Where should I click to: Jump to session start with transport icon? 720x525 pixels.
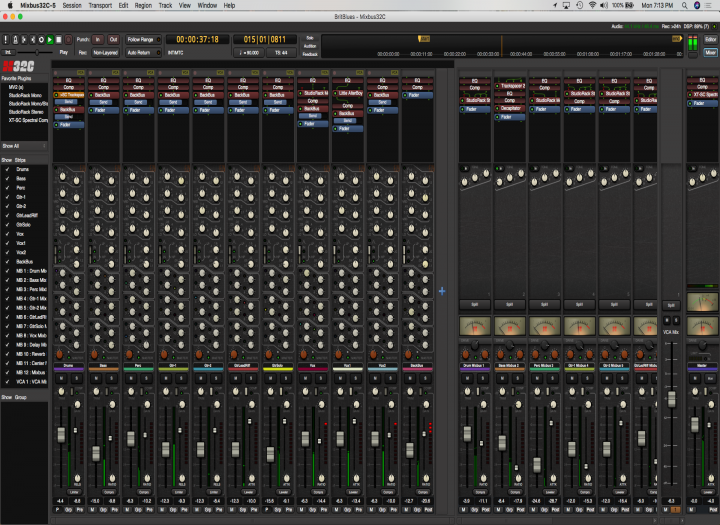[x=23, y=40]
